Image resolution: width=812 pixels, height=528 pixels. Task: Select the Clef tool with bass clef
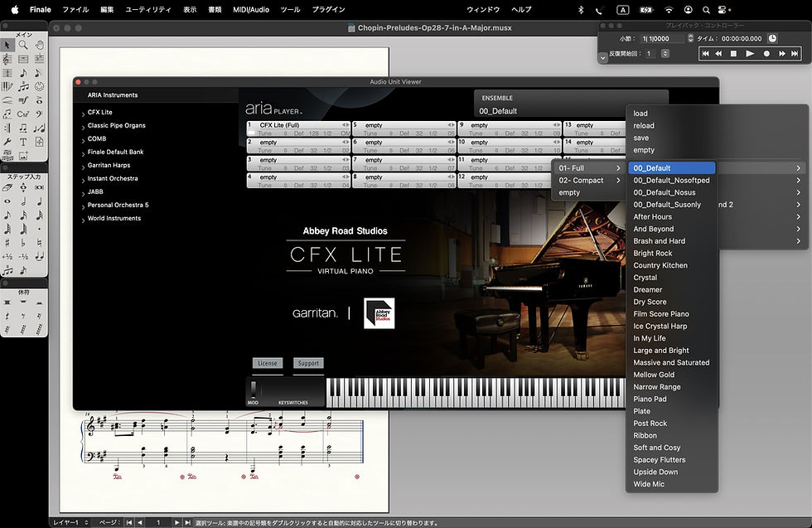[x=39, y=114]
